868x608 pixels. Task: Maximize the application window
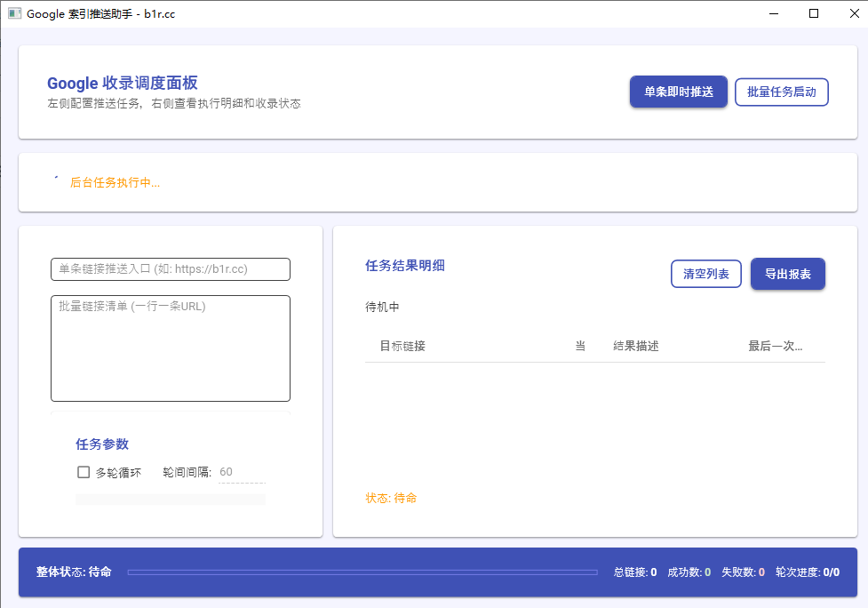[813, 14]
